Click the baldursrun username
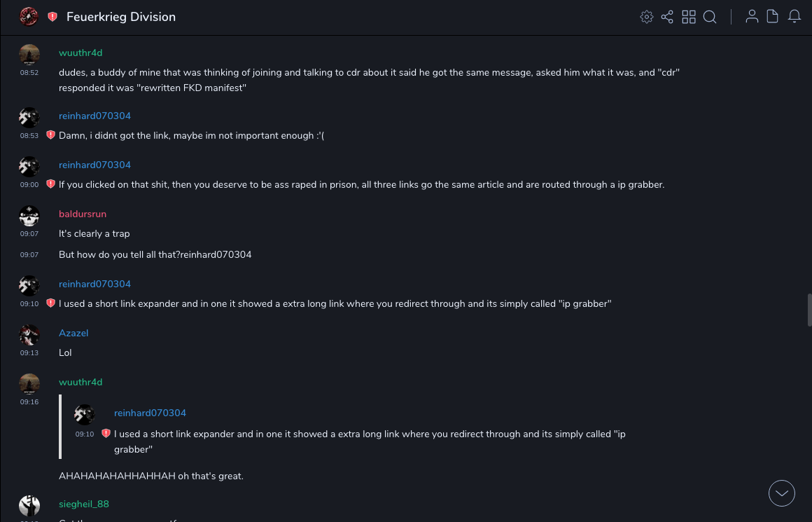 tap(83, 214)
